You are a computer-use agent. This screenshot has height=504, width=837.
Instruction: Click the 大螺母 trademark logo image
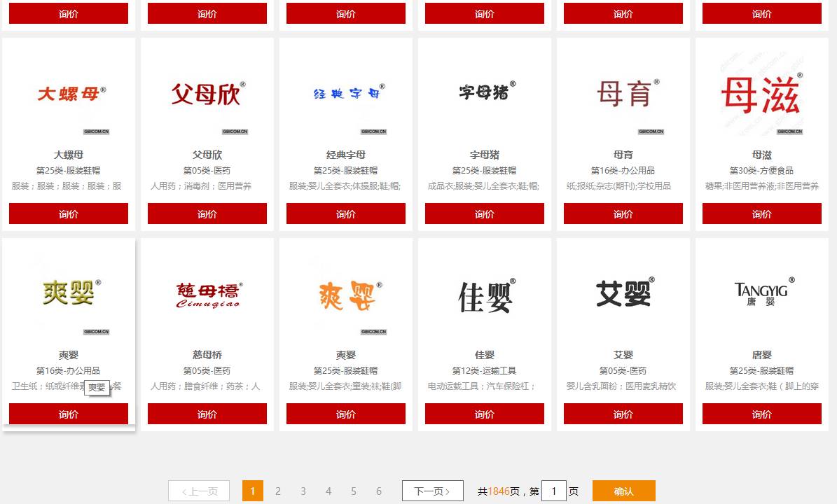[68, 94]
